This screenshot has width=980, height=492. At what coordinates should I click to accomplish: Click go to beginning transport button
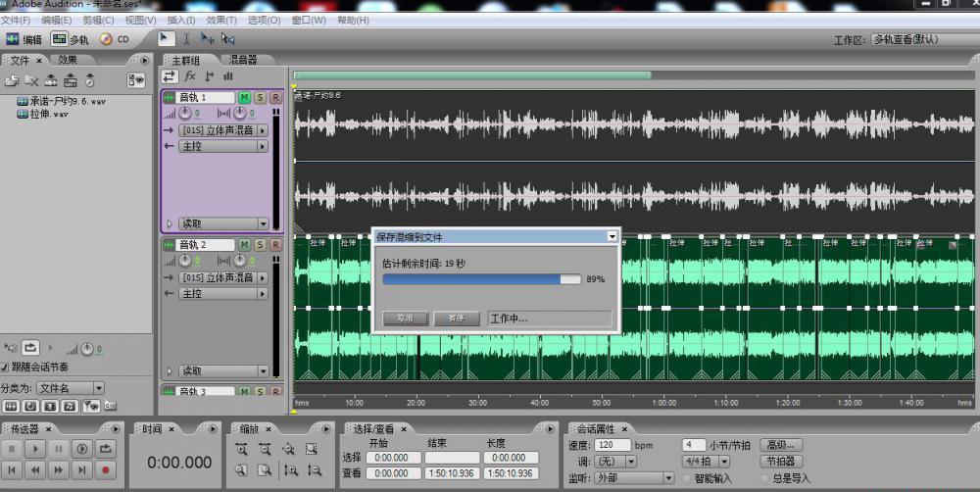12,469
